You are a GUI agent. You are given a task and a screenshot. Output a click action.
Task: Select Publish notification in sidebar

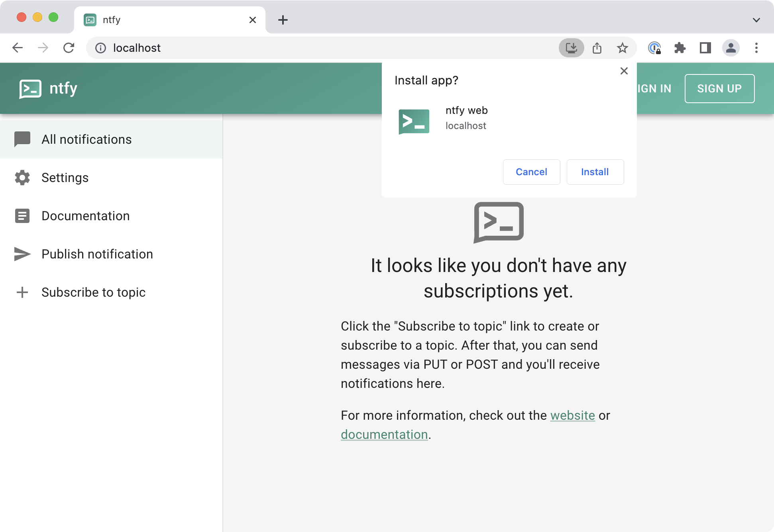pos(97,254)
